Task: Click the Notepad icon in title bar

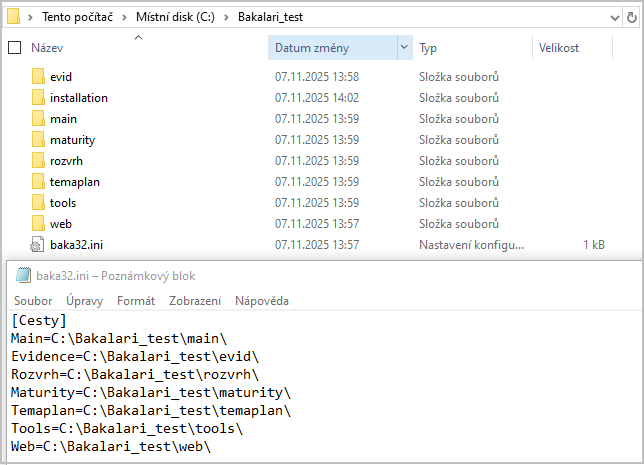Action: coord(21,276)
